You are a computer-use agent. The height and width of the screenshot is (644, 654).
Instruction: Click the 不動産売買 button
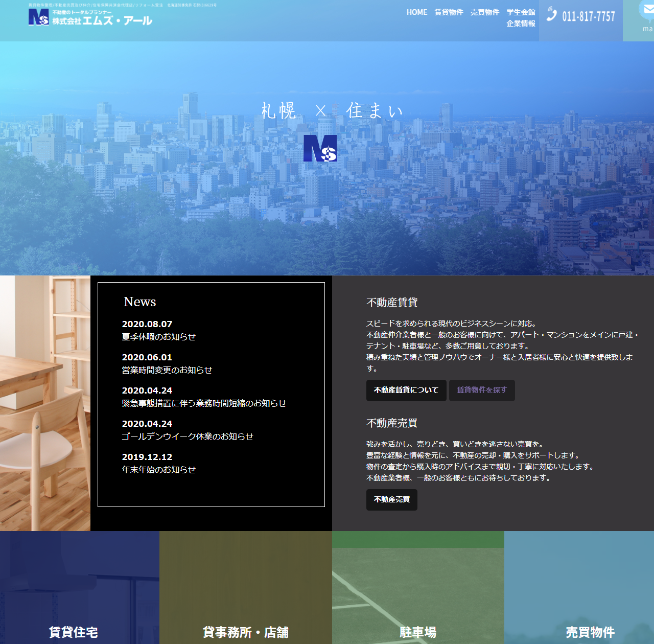point(391,500)
